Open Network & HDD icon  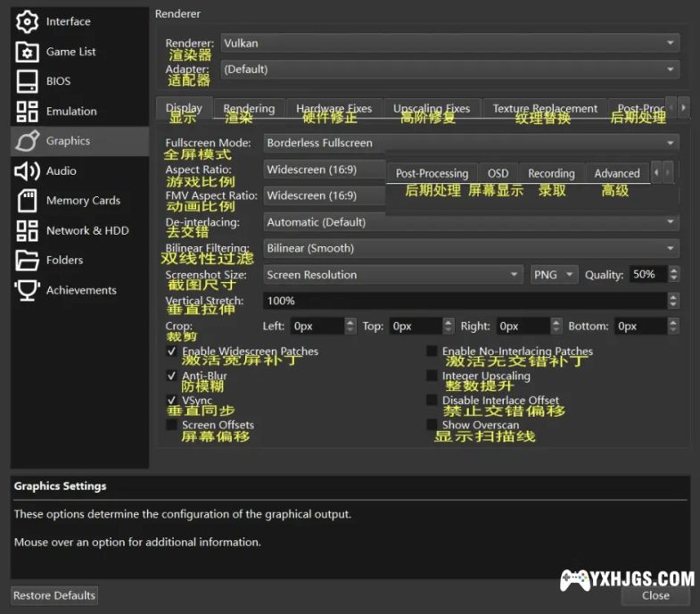28,230
